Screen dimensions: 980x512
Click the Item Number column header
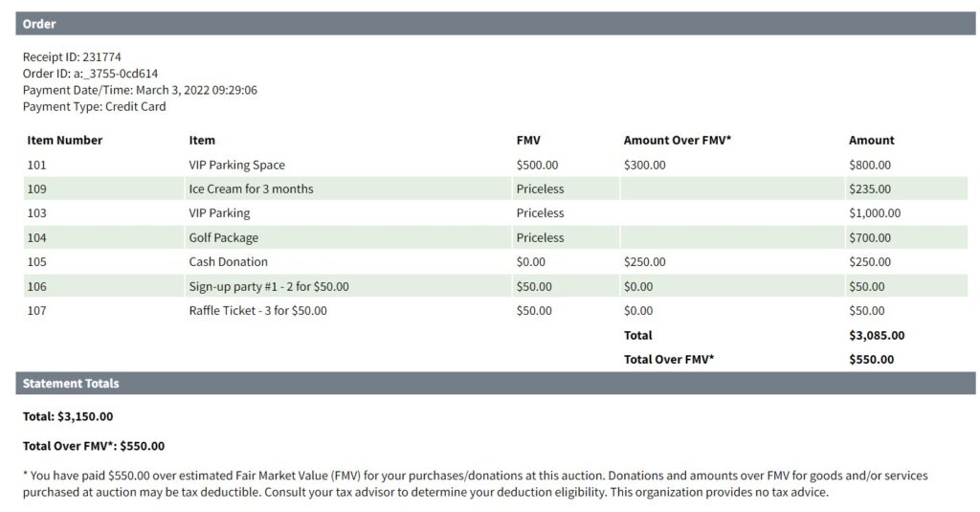64,141
